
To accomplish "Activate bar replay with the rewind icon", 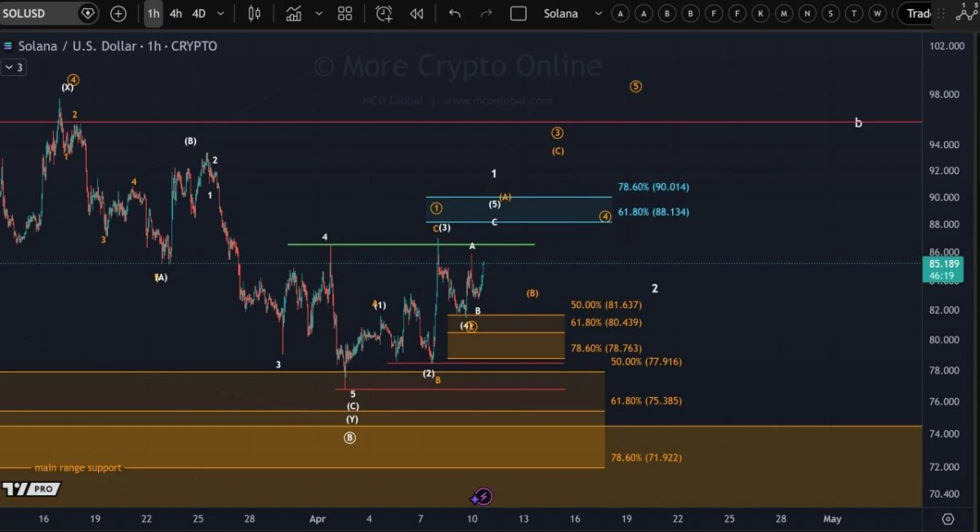I will click(x=416, y=13).
